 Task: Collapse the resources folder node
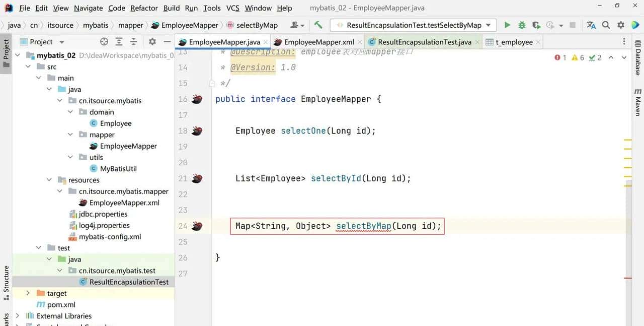(49, 180)
